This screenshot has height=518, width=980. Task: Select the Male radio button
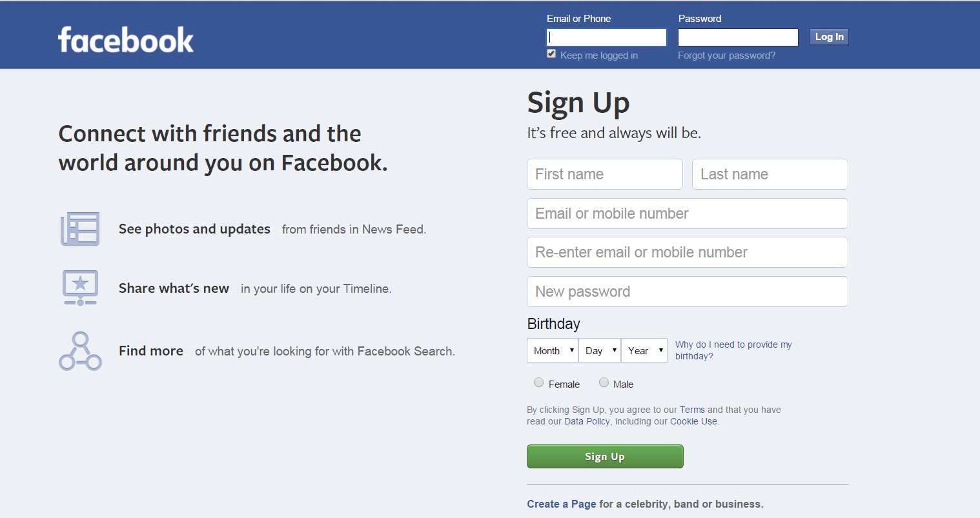604,383
